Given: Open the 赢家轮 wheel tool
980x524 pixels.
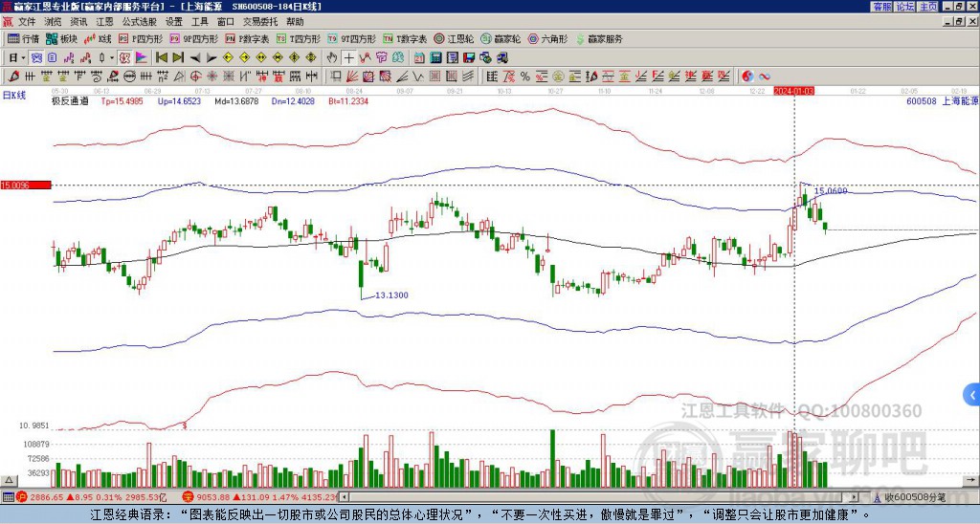Looking at the screenshot, I should 501,38.
